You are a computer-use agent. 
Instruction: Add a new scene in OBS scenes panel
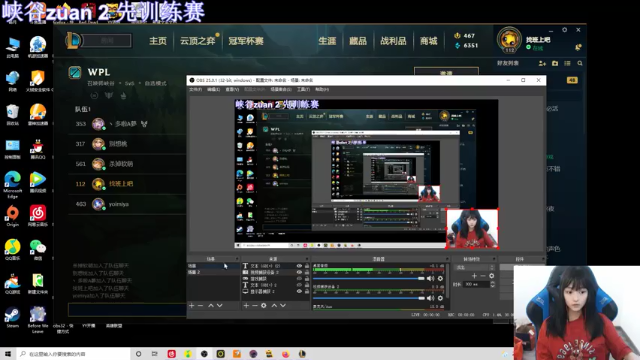[x=191, y=305]
